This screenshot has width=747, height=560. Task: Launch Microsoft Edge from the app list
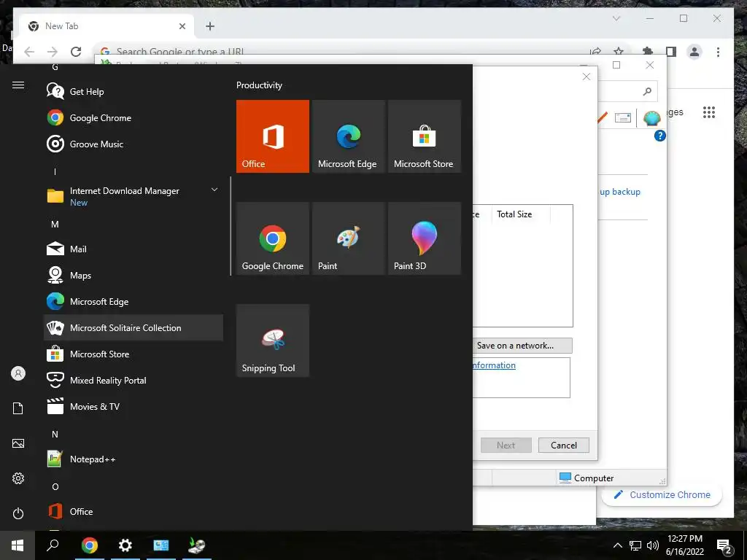(133, 301)
